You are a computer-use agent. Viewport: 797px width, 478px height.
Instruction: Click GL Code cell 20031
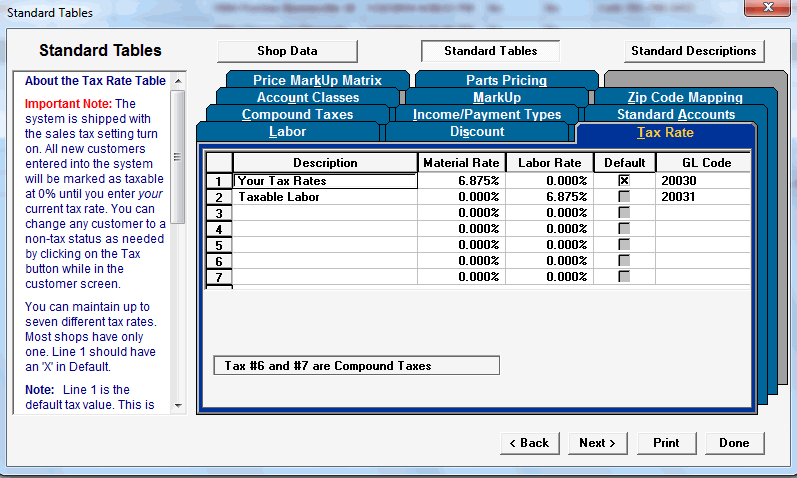[x=702, y=196]
